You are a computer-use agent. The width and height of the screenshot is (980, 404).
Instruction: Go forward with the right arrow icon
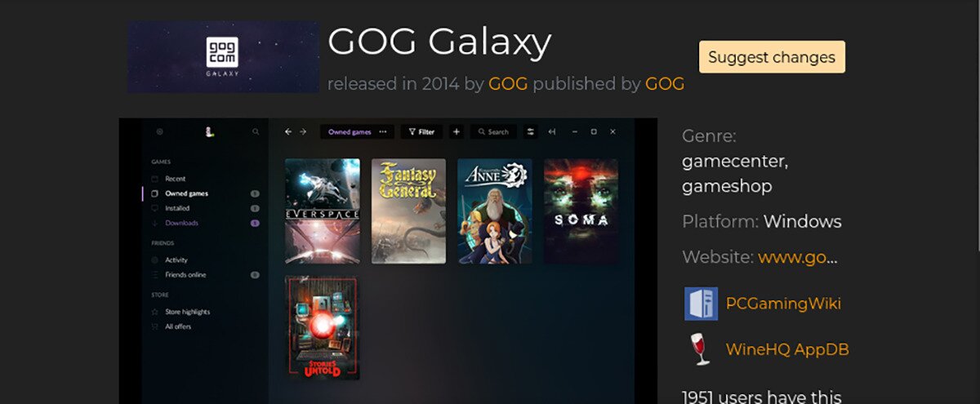303,131
